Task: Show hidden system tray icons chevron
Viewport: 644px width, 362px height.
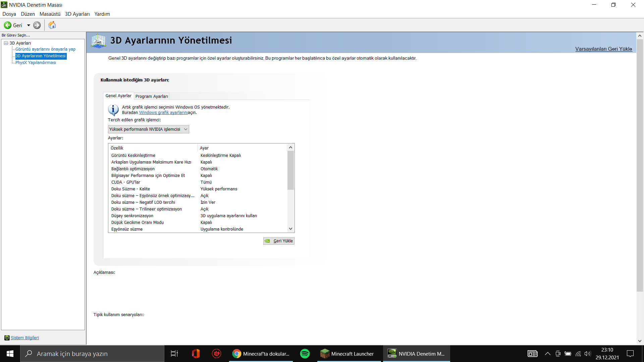Action: 547,354
